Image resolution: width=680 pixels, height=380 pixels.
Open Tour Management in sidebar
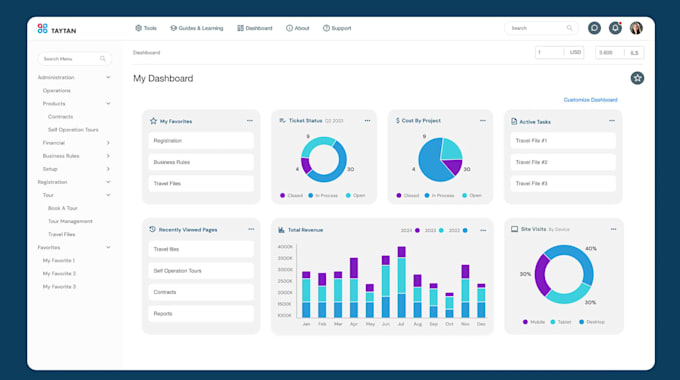click(x=70, y=221)
